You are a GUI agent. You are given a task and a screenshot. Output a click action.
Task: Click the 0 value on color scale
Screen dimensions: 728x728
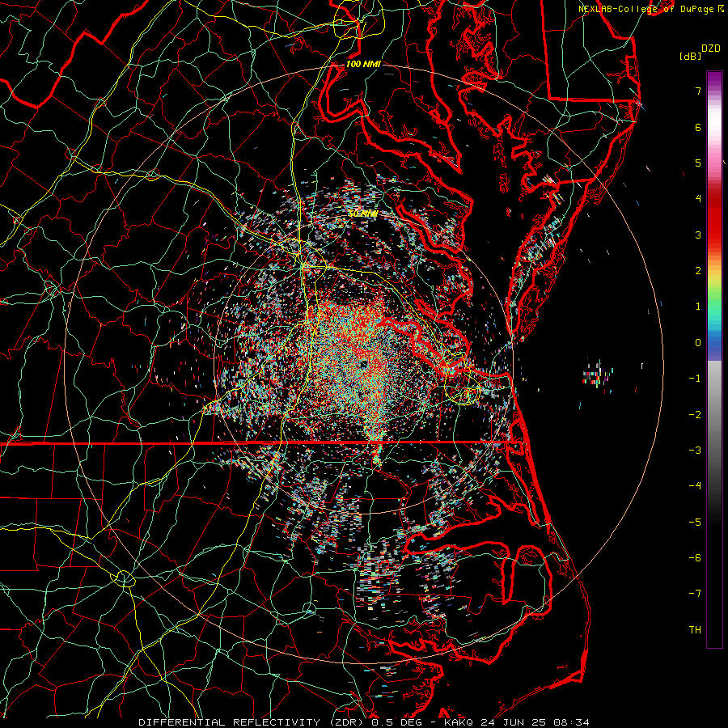click(x=698, y=343)
